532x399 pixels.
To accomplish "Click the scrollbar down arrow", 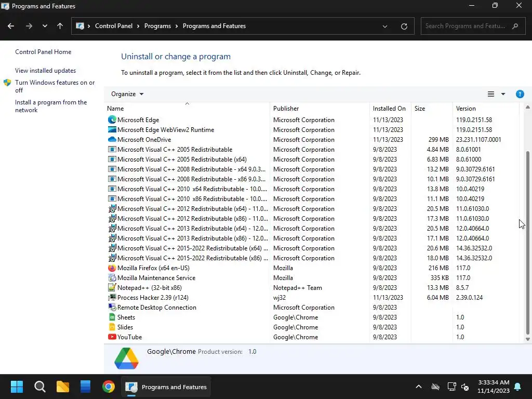I will 527,339.
